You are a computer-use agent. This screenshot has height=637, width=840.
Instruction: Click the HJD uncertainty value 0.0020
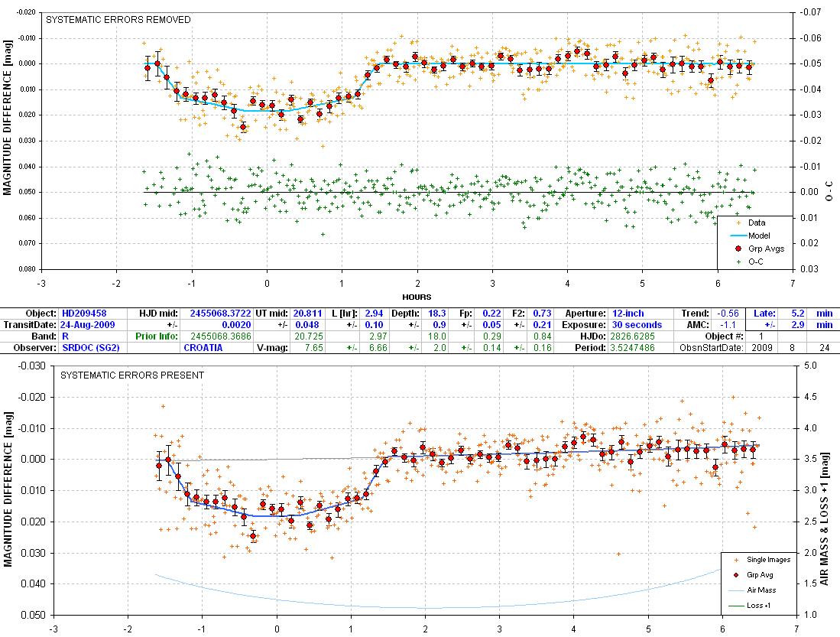pyautogui.click(x=236, y=325)
